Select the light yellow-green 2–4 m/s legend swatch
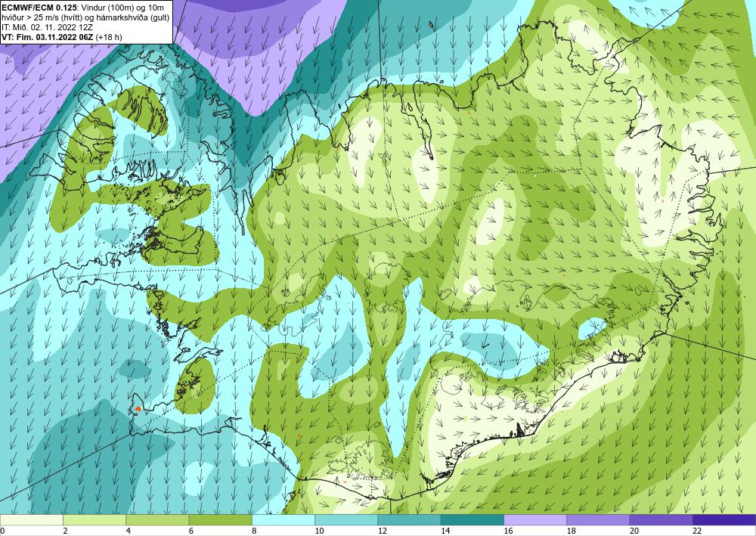 94,520
